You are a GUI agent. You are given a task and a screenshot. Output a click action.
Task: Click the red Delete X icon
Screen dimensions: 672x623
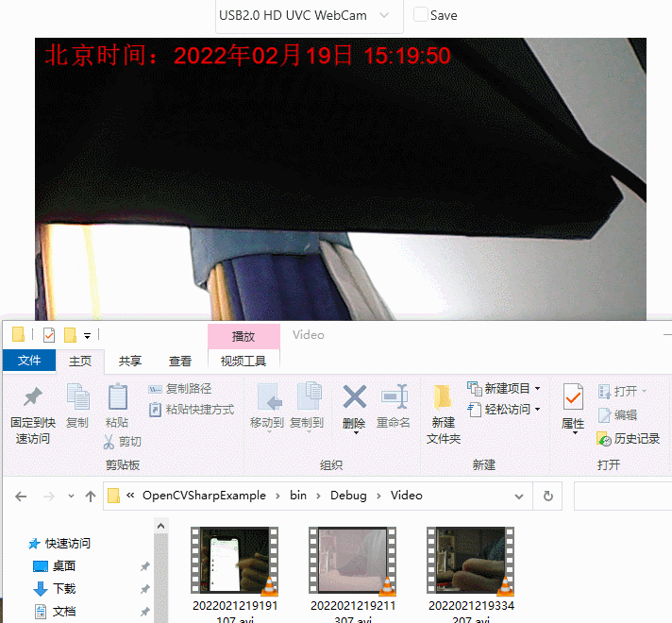(354, 396)
